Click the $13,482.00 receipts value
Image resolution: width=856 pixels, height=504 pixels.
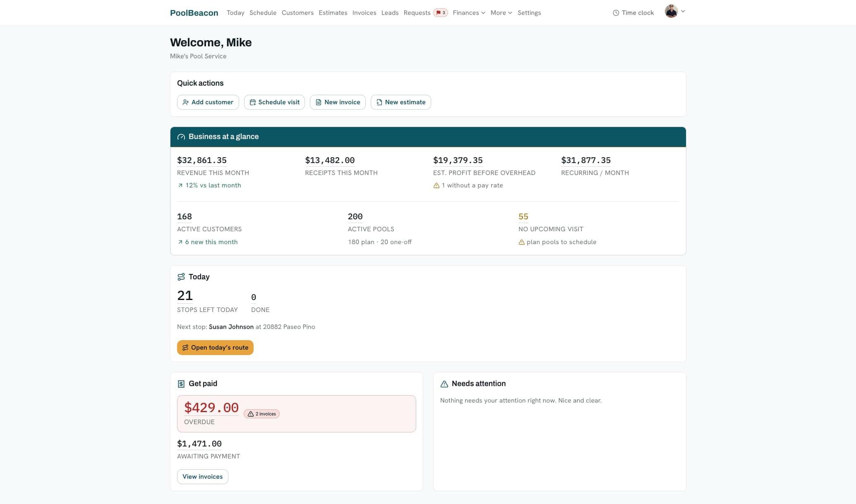330,160
